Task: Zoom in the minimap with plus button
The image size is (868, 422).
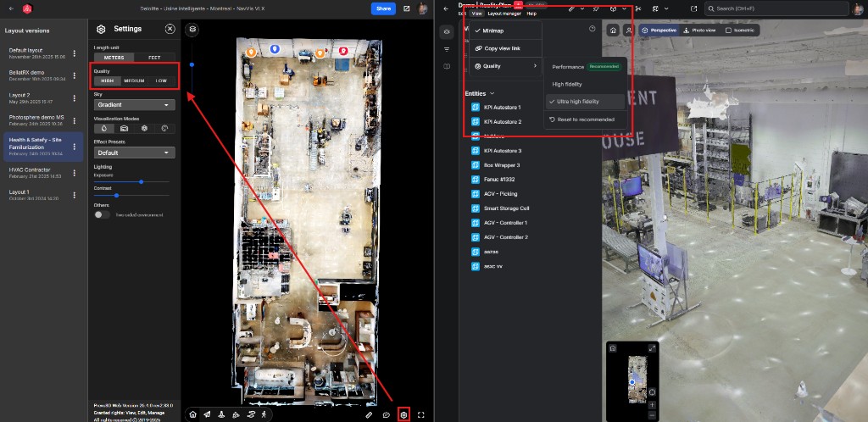Action: point(652,405)
